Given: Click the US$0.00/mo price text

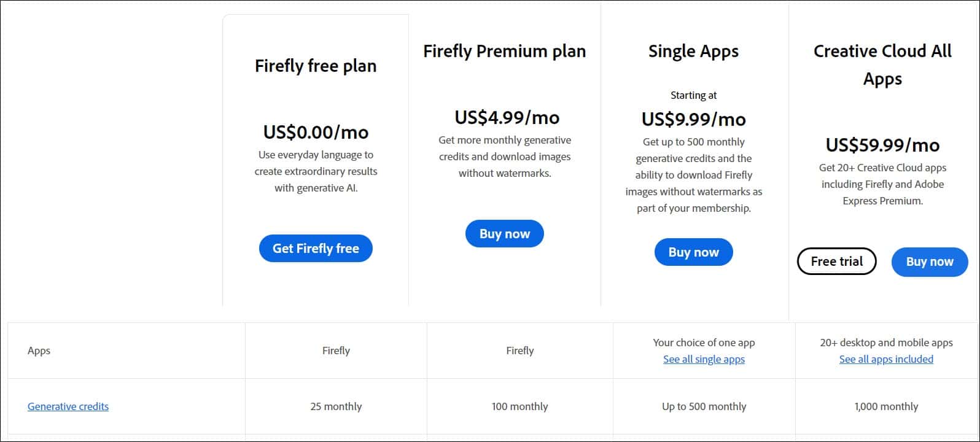Looking at the screenshot, I should click(x=316, y=132).
